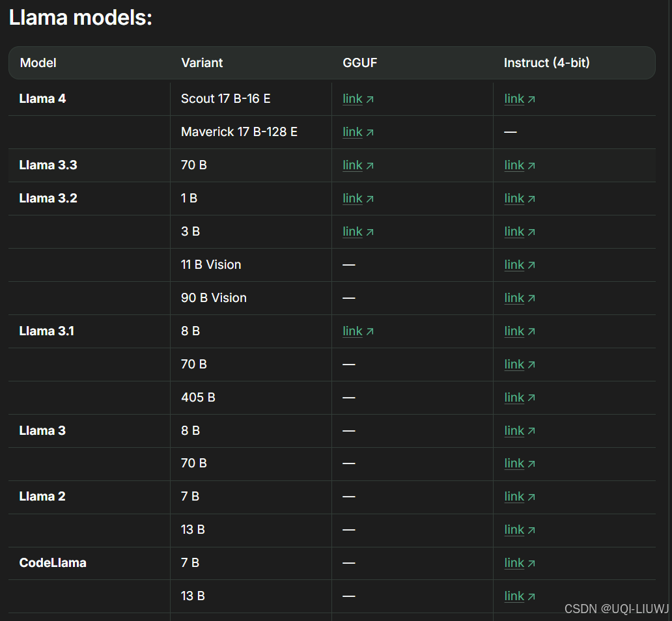Open GGUF link for Llama 3.2 1 B
The height and width of the screenshot is (621, 672).
[x=358, y=199]
